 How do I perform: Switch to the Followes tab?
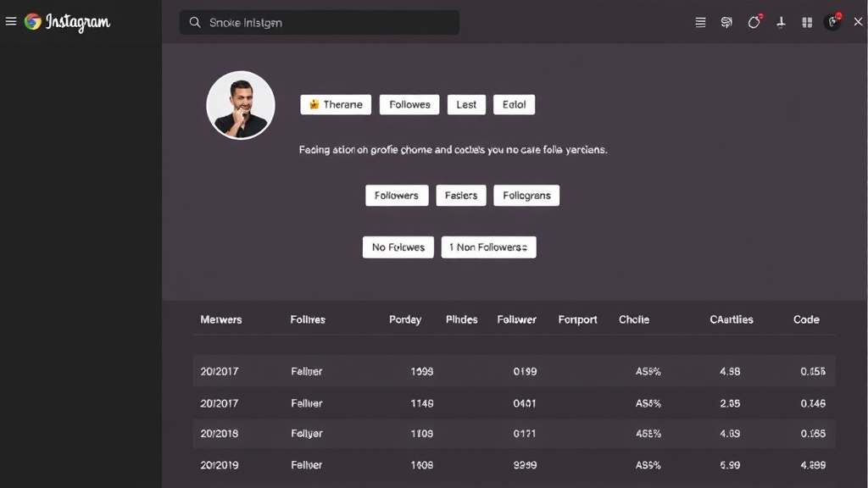click(409, 104)
